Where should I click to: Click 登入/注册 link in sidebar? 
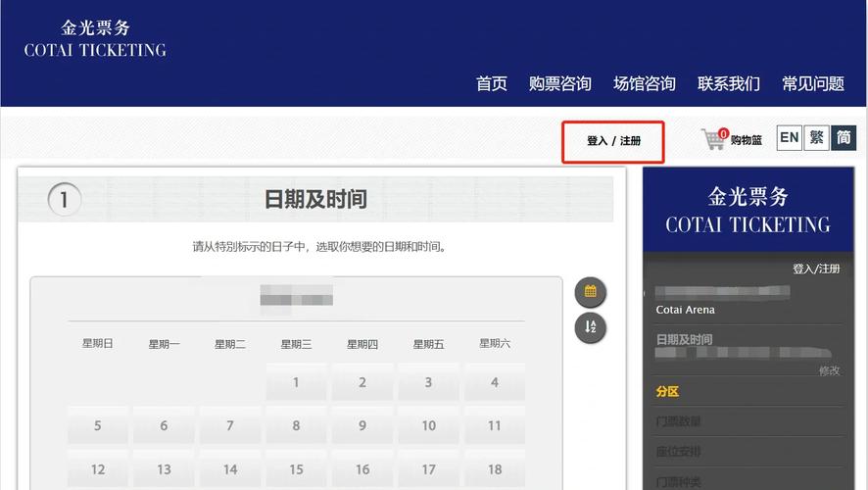click(x=816, y=269)
